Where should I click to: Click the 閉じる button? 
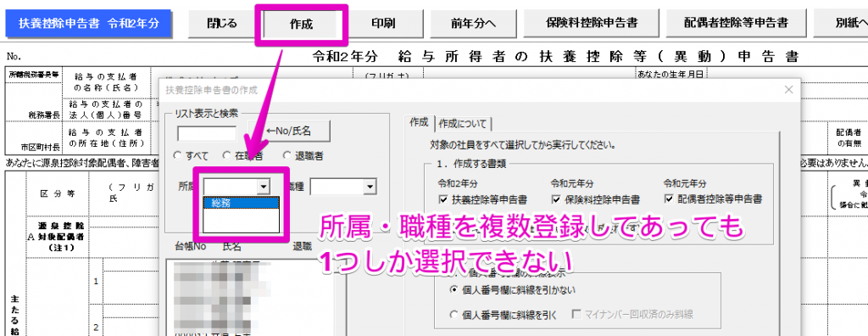[221, 24]
